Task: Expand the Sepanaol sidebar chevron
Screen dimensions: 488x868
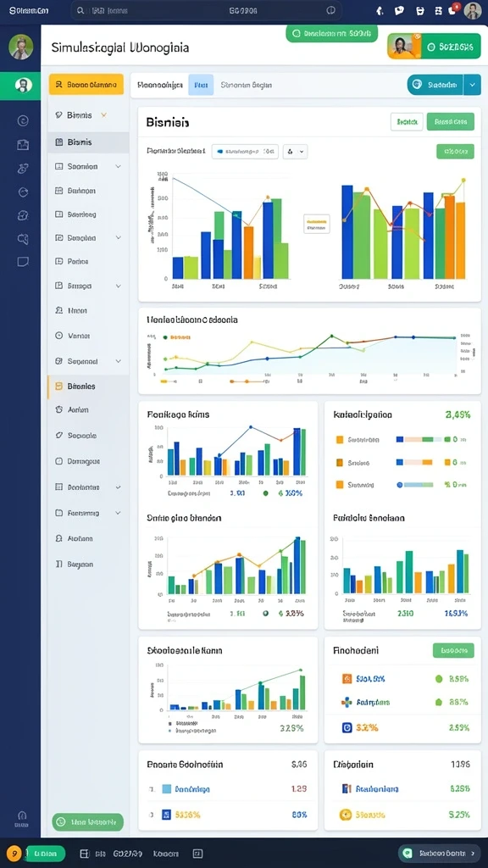Action: [118, 361]
